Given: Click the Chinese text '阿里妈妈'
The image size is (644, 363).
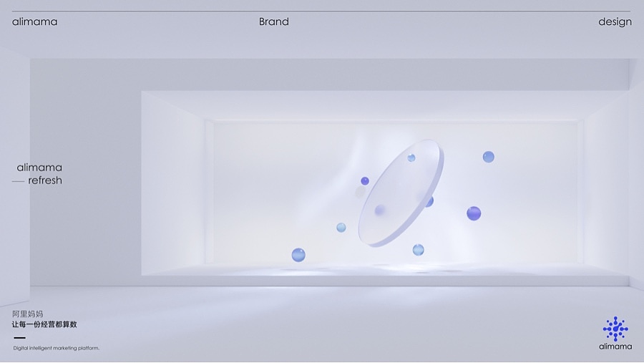Looking at the screenshot, I should point(27,314).
